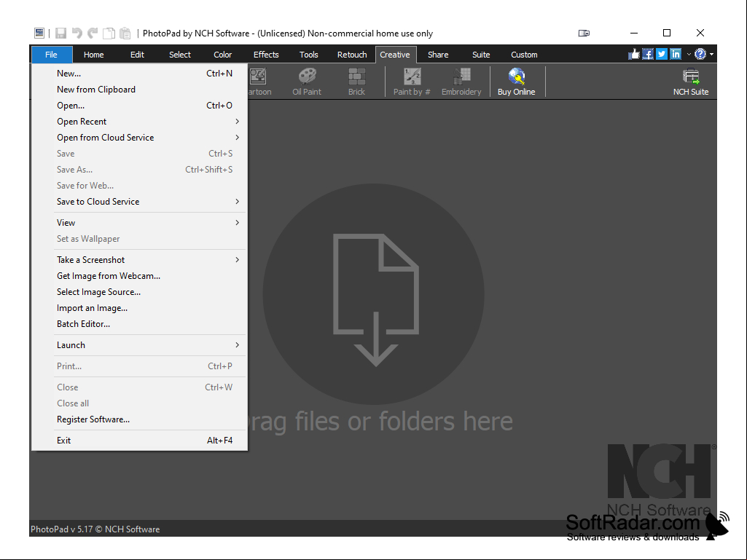Click the Print... entry
The height and width of the screenshot is (560, 747).
pyautogui.click(x=140, y=366)
